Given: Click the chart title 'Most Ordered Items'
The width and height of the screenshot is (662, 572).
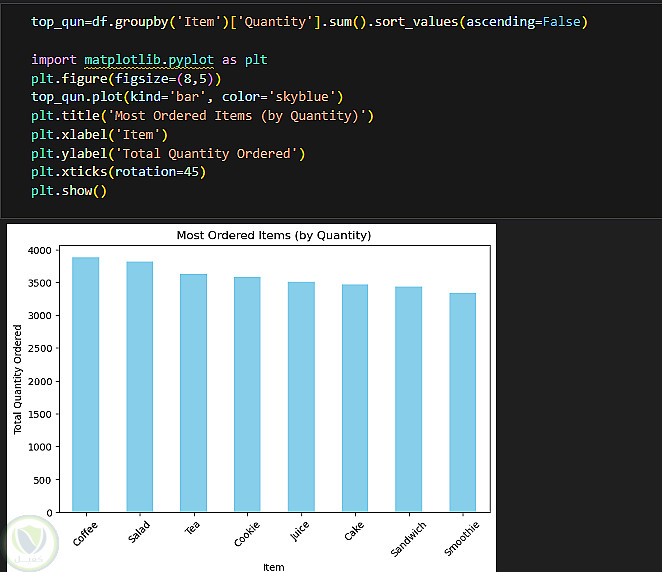Looking at the screenshot, I should (x=273, y=235).
